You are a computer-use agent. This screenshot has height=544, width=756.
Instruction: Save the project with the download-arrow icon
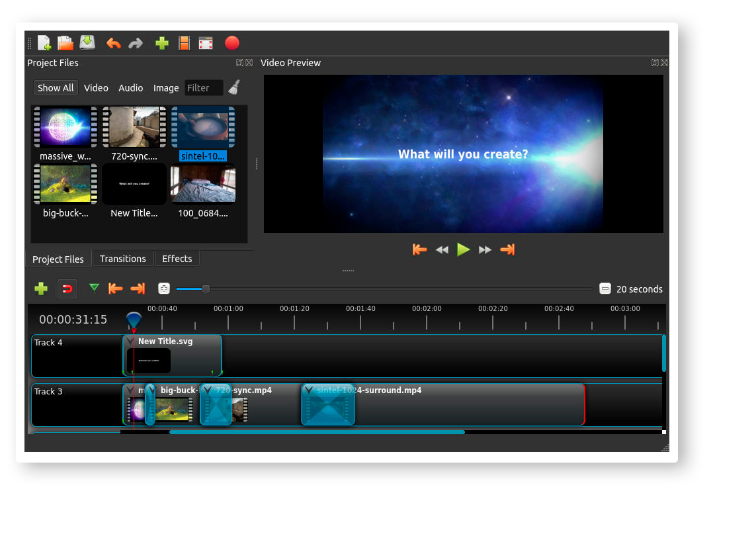point(87,42)
